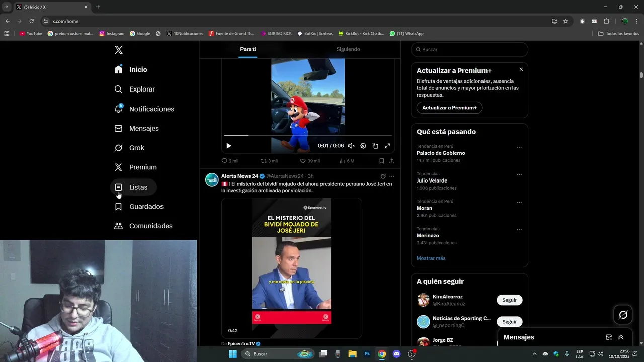644x362 pixels.
Task: Open Chrome extensions puzzle icon
Action: point(606,21)
